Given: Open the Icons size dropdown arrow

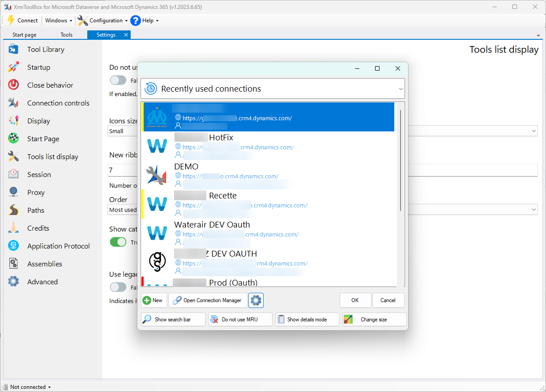Looking at the screenshot, I should coord(534,131).
